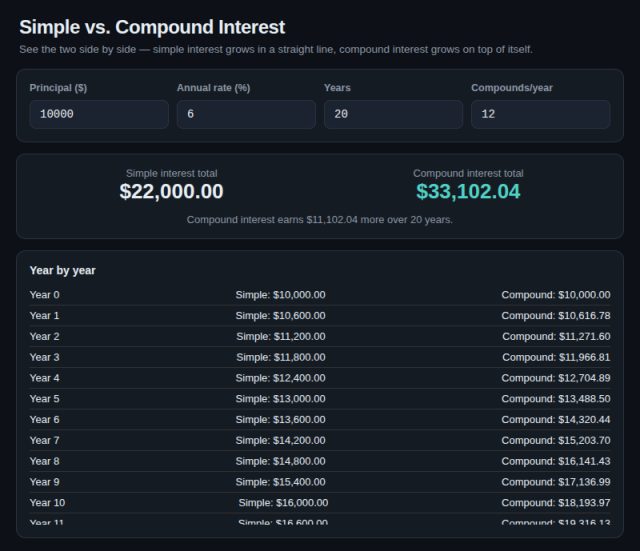The height and width of the screenshot is (551, 640).
Task: Click the Simple interest total amount $22,000.00
Action: [x=171, y=191]
